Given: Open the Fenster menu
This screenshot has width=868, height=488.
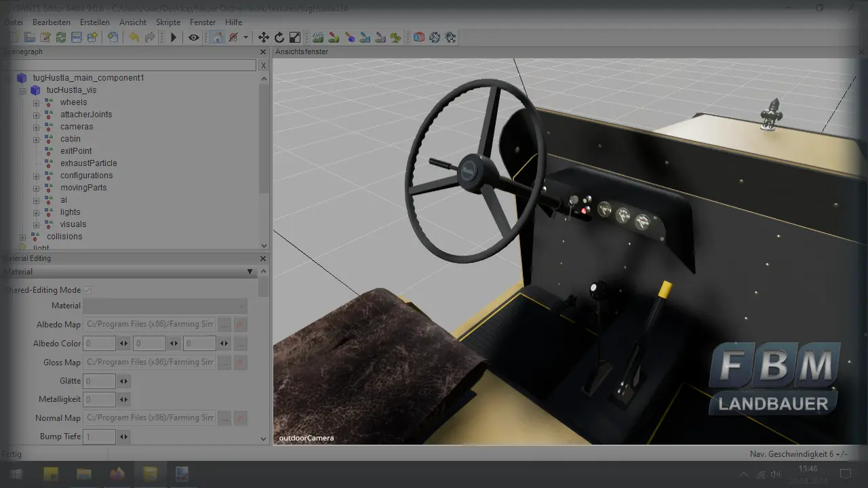Looking at the screenshot, I should point(203,22).
